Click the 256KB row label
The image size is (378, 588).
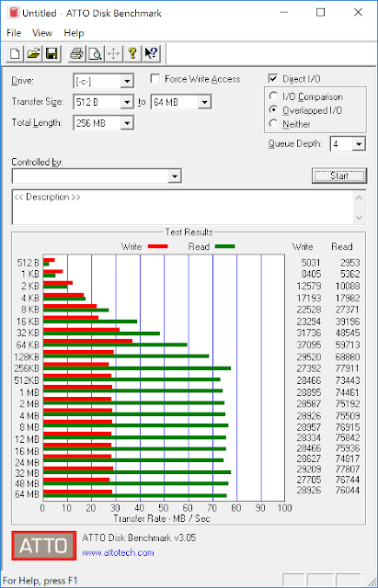[x=27, y=368]
